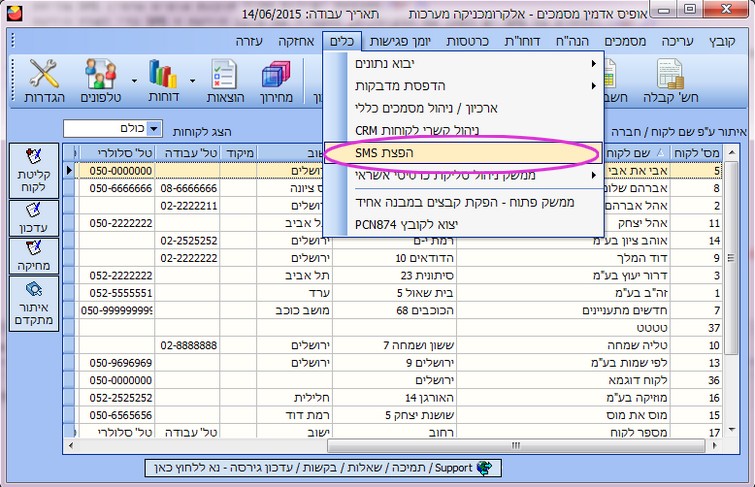
Task: Open the הנה"ח menu
Action: coord(572,41)
